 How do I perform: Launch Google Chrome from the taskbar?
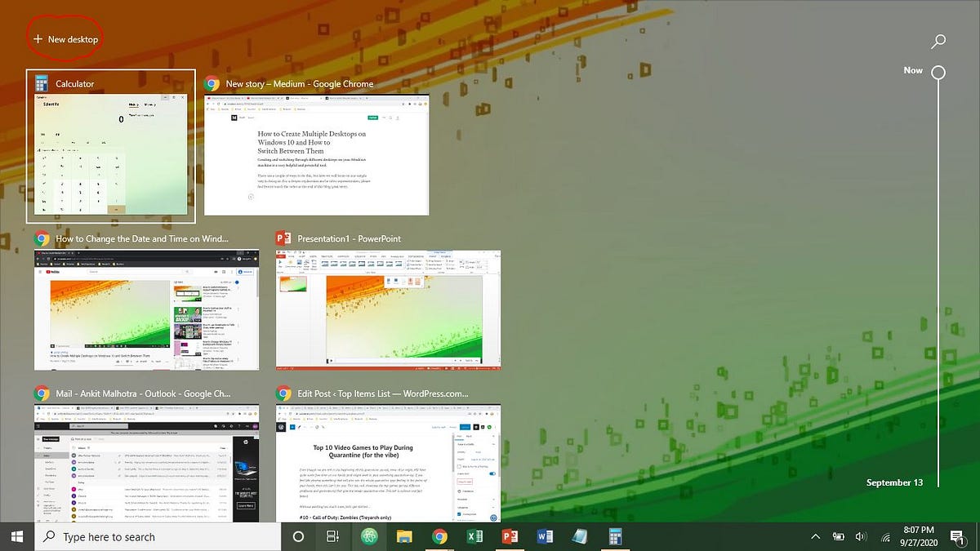[x=440, y=536]
